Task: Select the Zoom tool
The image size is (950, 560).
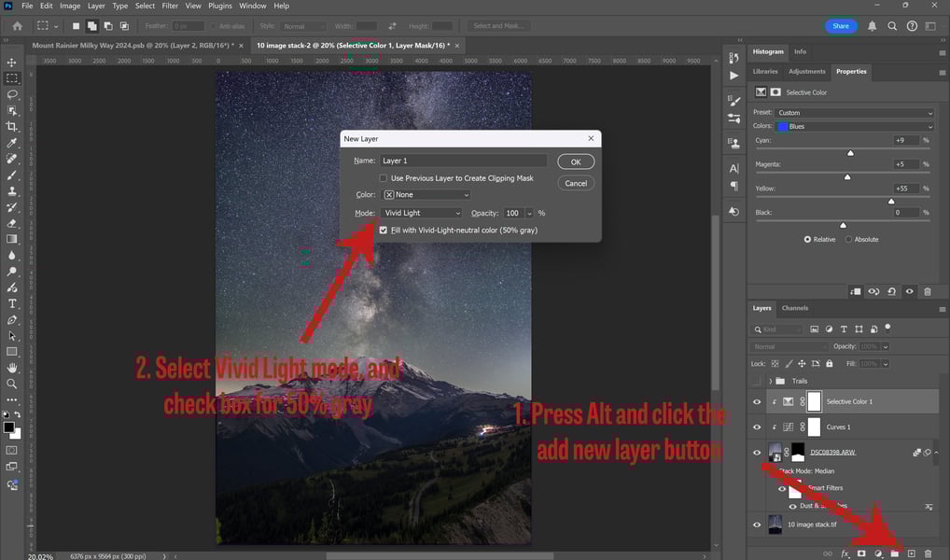Action: 11,384
